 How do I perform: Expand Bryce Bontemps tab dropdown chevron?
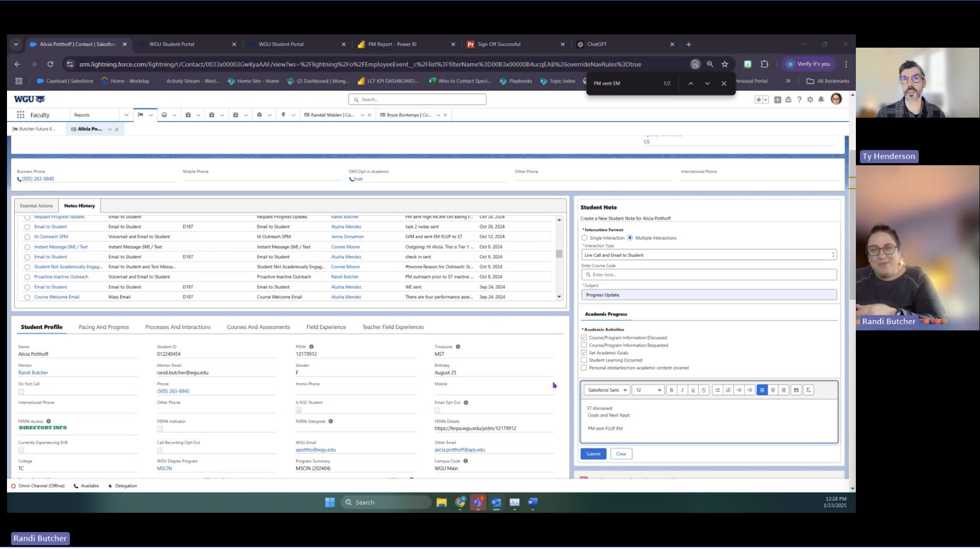[438, 115]
